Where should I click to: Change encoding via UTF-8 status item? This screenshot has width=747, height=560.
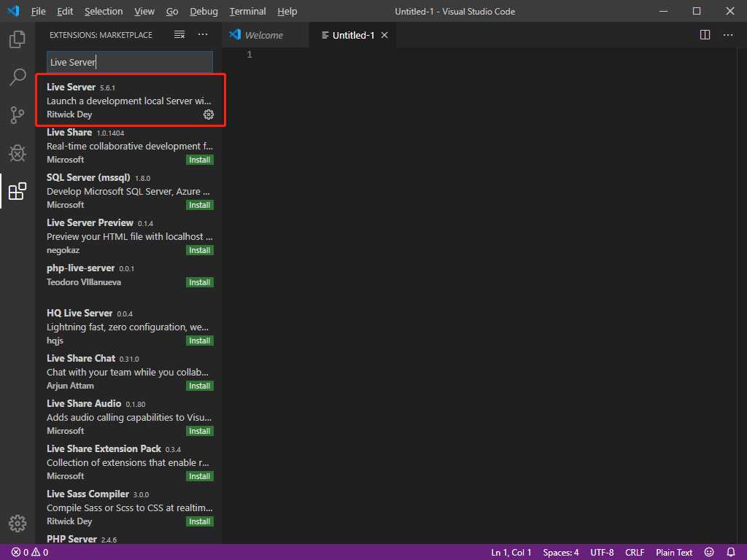click(x=602, y=553)
